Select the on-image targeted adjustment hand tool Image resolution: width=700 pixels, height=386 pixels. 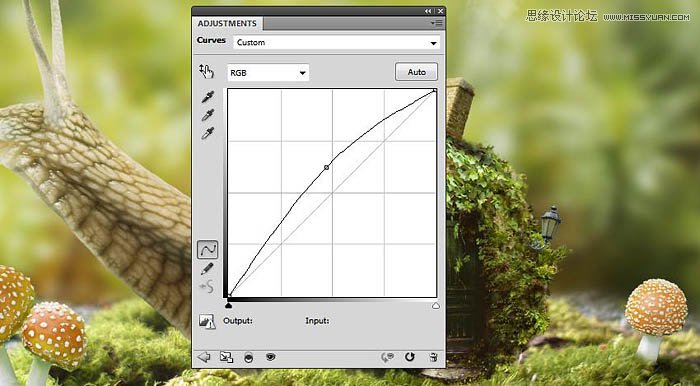pos(207,71)
